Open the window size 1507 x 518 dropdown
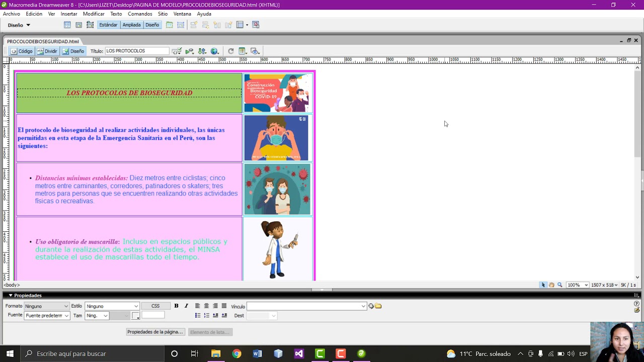The width and height of the screenshot is (644, 362). [604, 285]
